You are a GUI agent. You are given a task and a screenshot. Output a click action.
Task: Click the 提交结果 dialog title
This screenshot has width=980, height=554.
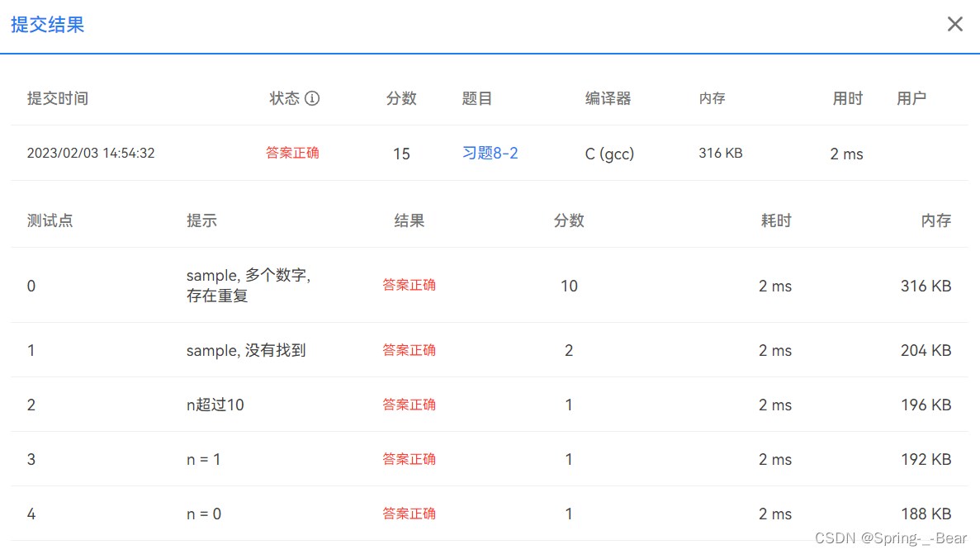coord(48,25)
